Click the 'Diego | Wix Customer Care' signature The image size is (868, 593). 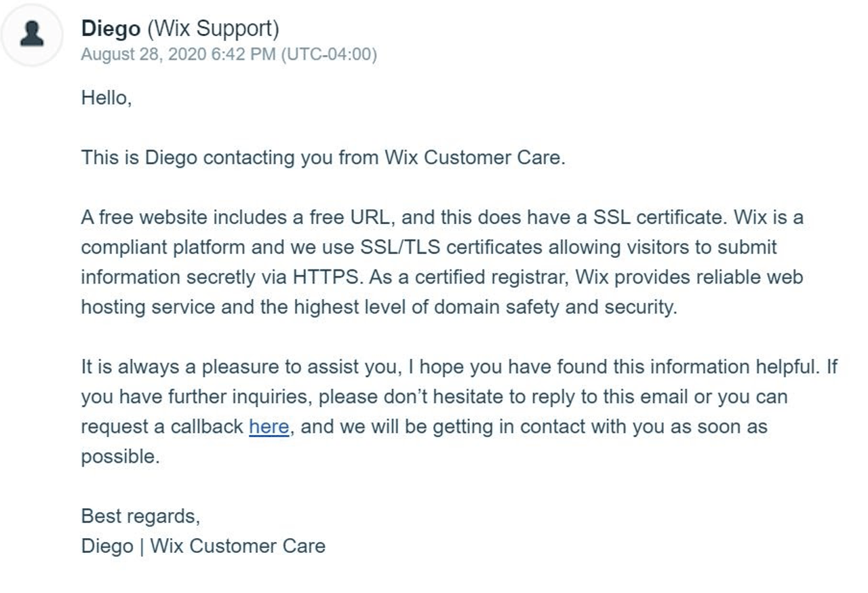[203, 546]
